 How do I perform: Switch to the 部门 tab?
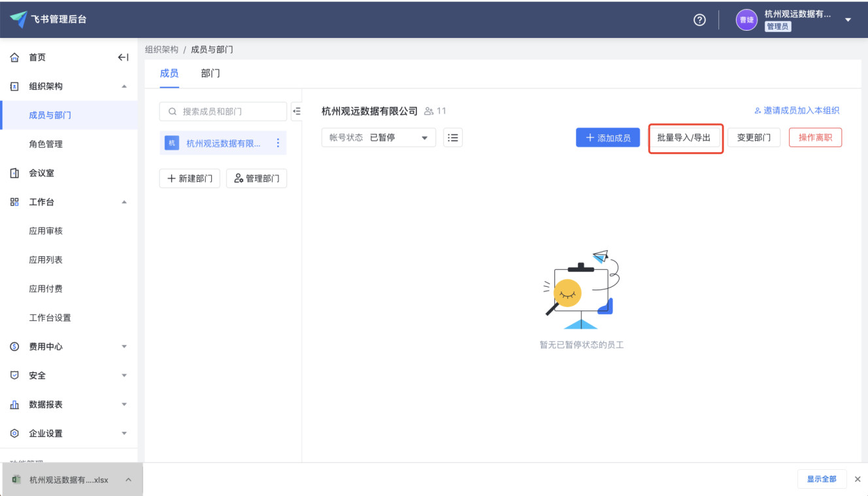210,73
